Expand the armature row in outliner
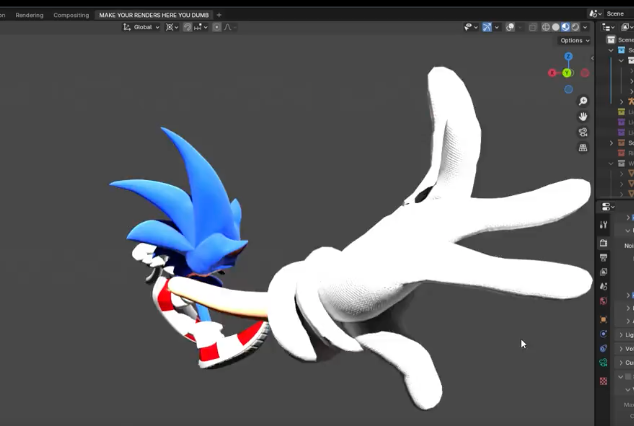 click(x=621, y=101)
